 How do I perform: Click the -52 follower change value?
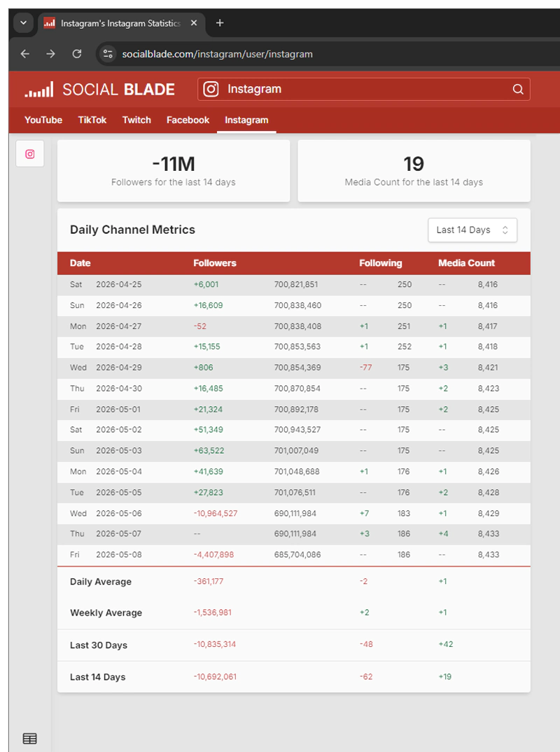pyautogui.click(x=200, y=326)
